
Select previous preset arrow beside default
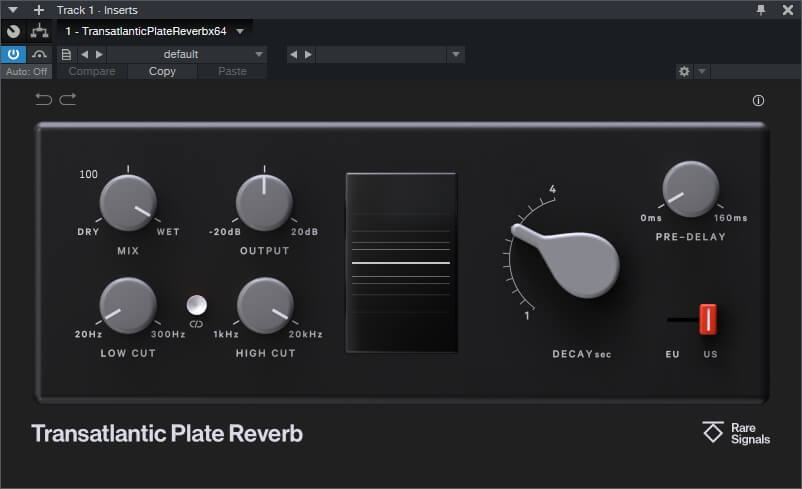point(84,54)
